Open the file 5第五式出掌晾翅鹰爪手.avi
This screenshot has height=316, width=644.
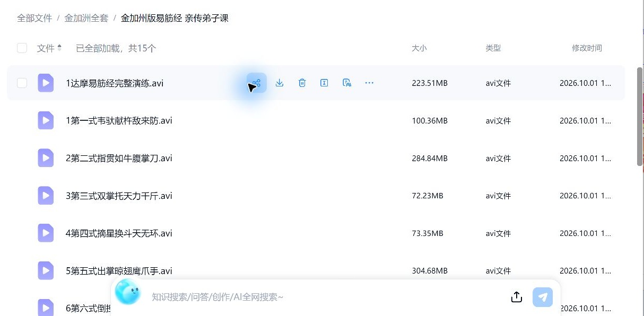[x=119, y=271]
